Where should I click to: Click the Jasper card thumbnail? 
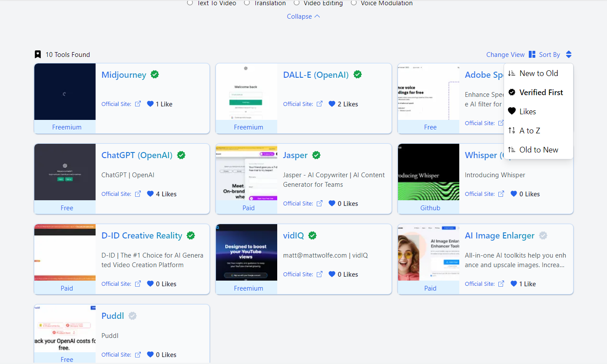pyautogui.click(x=246, y=172)
